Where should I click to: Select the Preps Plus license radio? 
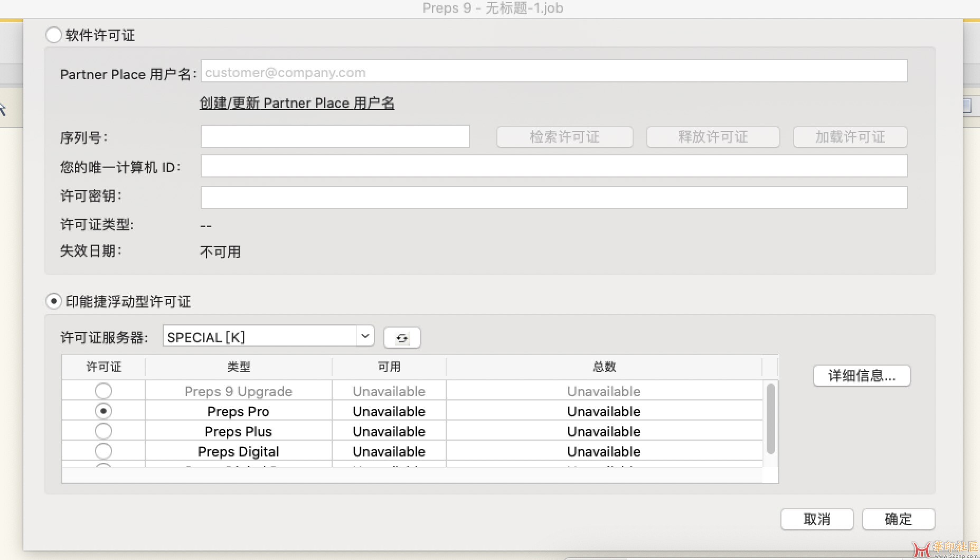tap(103, 431)
